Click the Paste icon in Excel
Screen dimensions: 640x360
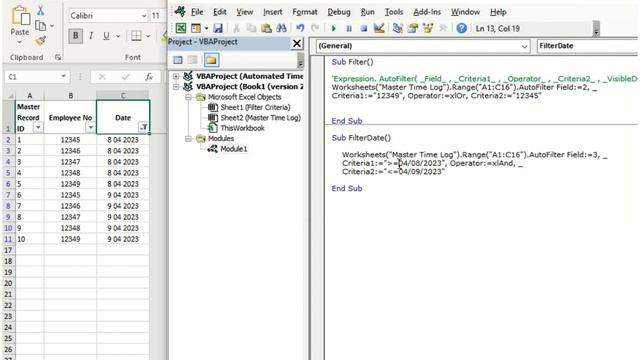point(20,17)
